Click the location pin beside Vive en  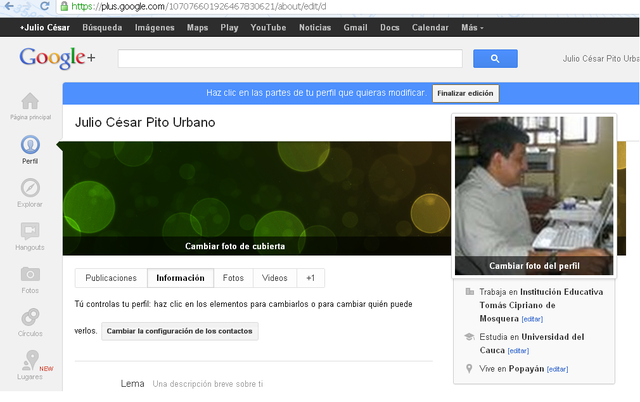469,369
